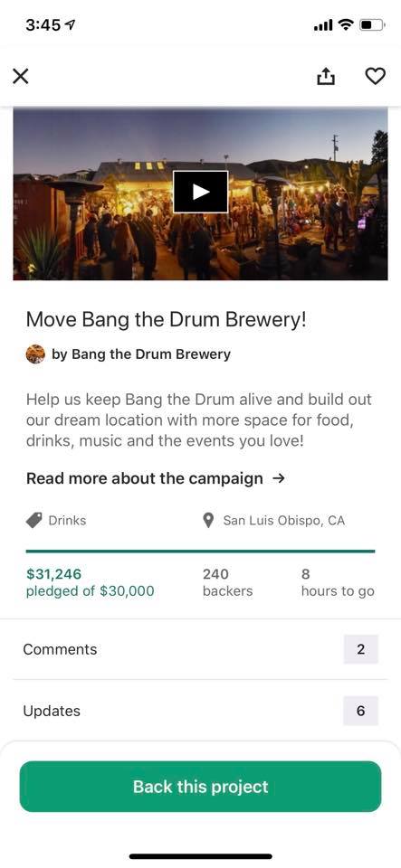401x868 pixels.
Task: Open San Luis Obispo, CA location
Action: [x=283, y=521]
